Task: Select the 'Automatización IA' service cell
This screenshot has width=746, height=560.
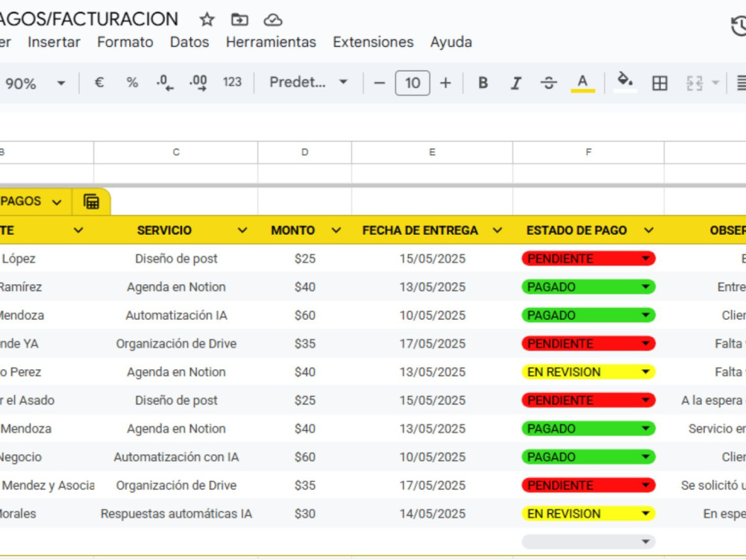Action: coord(176,315)
